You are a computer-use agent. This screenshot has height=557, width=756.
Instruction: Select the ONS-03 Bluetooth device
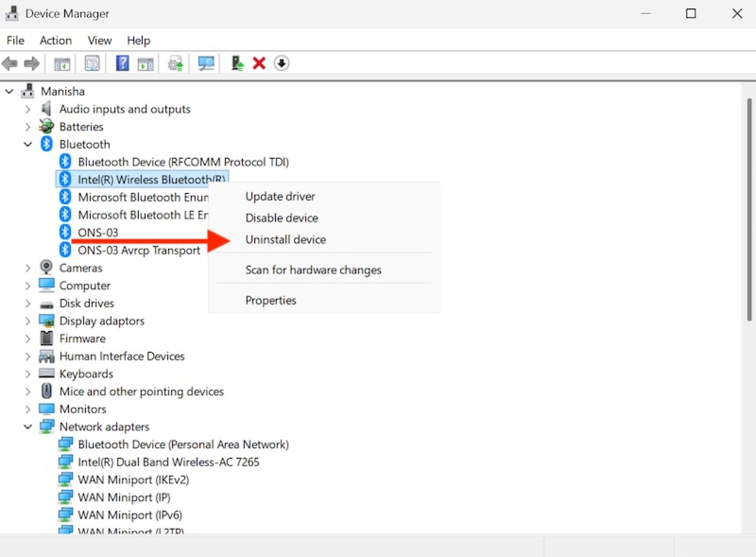tap(98, 232)
